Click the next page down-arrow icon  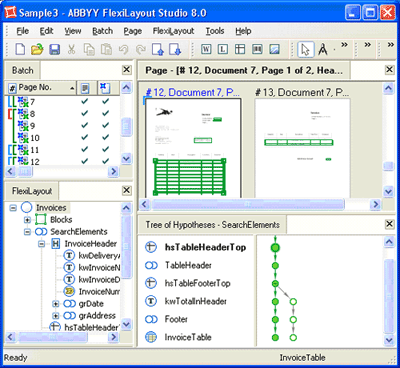point(175,49)
